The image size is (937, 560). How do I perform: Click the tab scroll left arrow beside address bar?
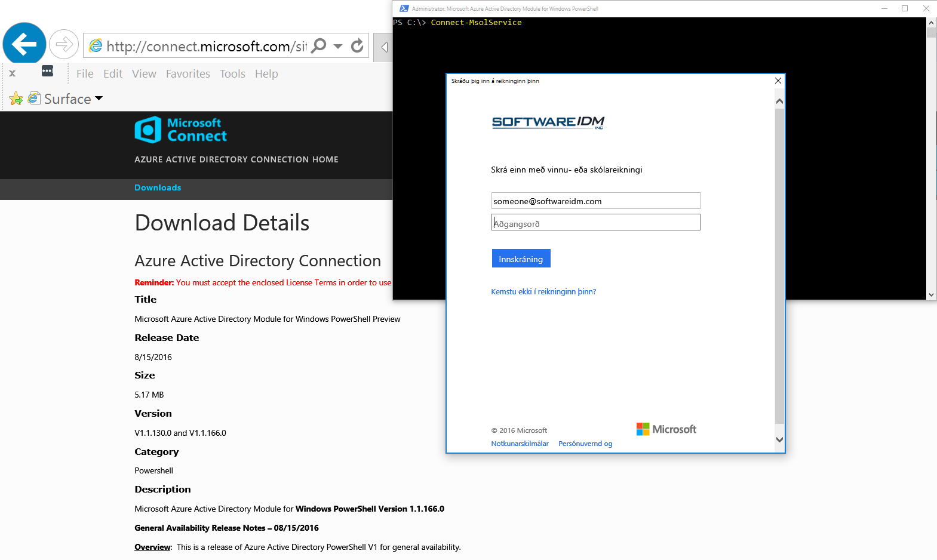click(x=385, y=47)
